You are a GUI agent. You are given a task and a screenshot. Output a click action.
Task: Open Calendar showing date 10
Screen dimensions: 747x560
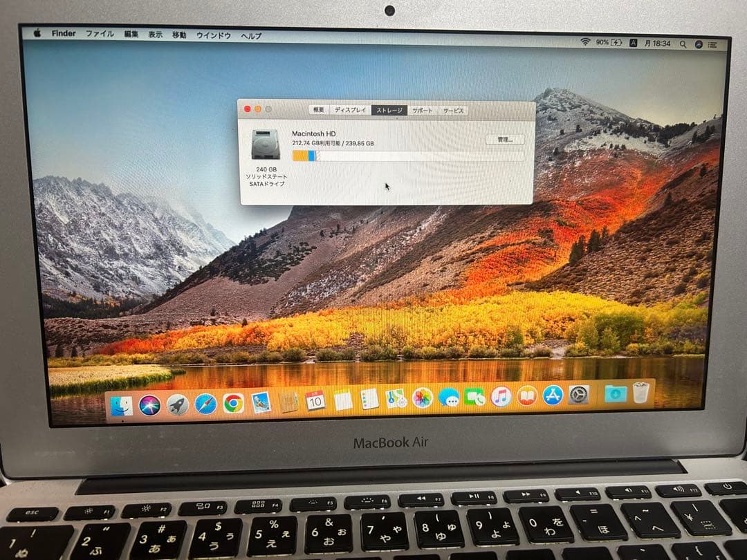(315, 401)
